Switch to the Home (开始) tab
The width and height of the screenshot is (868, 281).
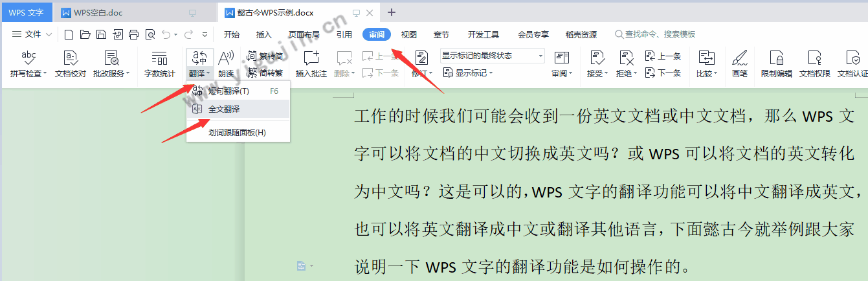point(231,34)
